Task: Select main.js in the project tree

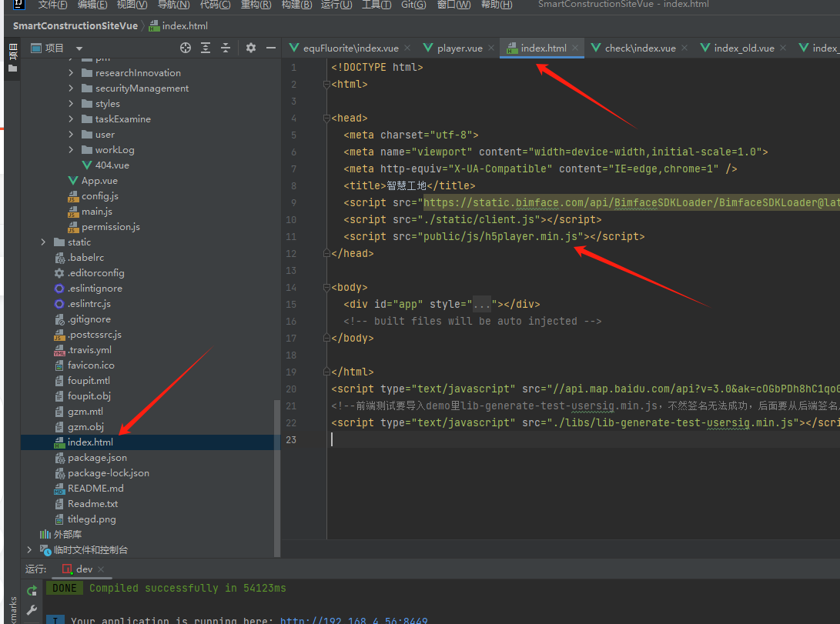Action: [97, 212]
